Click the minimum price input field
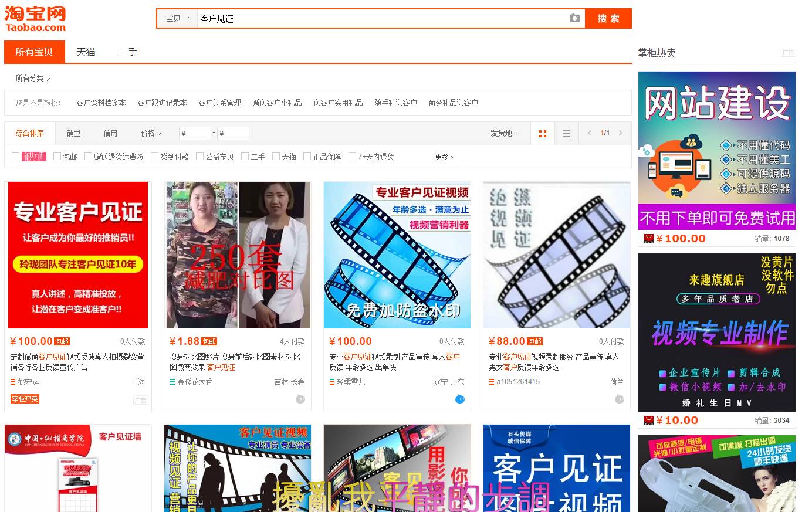This screenshot has height=512, width=812. [x=195, y=133]
